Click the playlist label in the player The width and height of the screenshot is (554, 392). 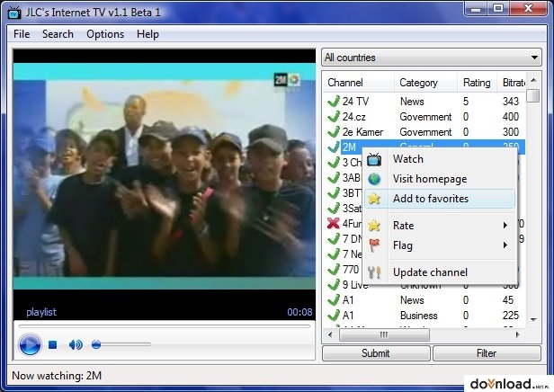[41, 312]
